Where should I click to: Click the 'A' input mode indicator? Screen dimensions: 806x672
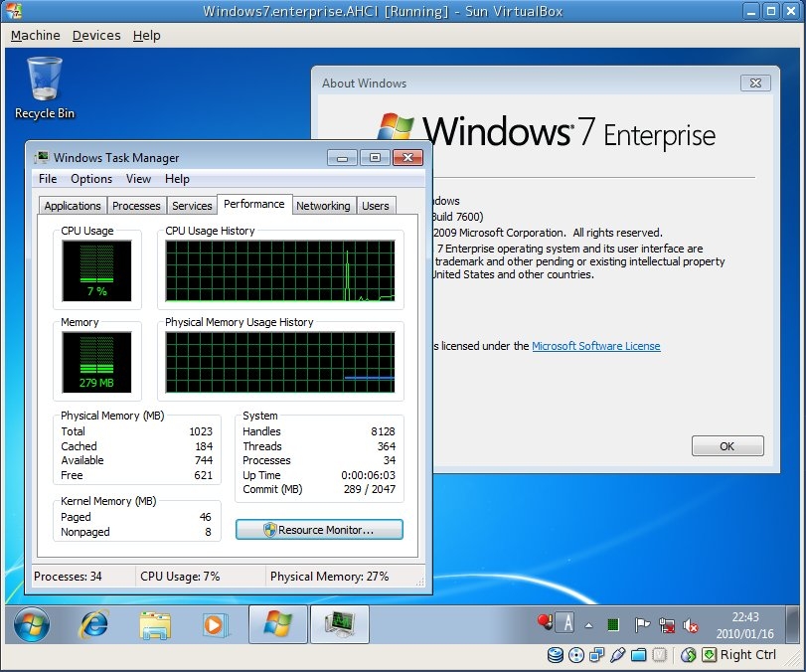(x=567, y=623)
